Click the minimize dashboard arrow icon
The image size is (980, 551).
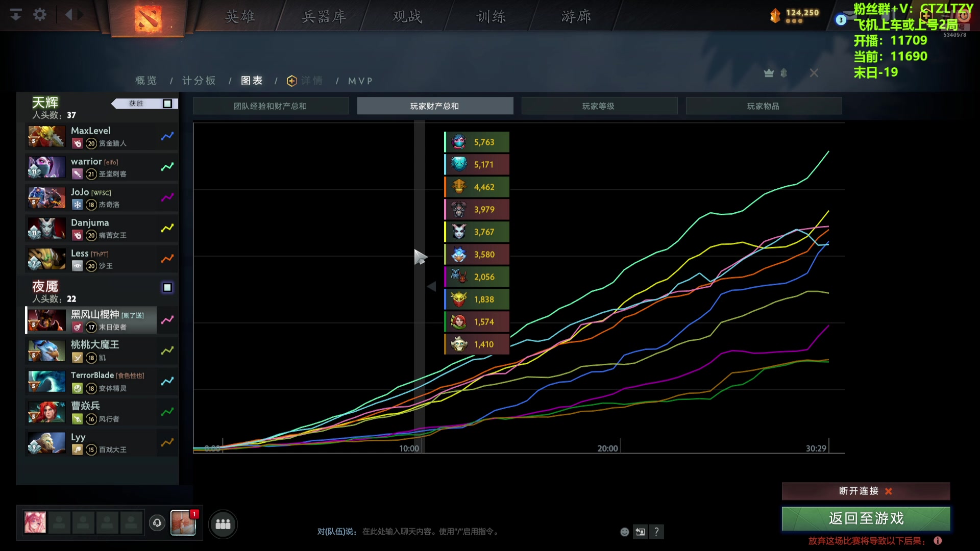(x=16, y=15)
